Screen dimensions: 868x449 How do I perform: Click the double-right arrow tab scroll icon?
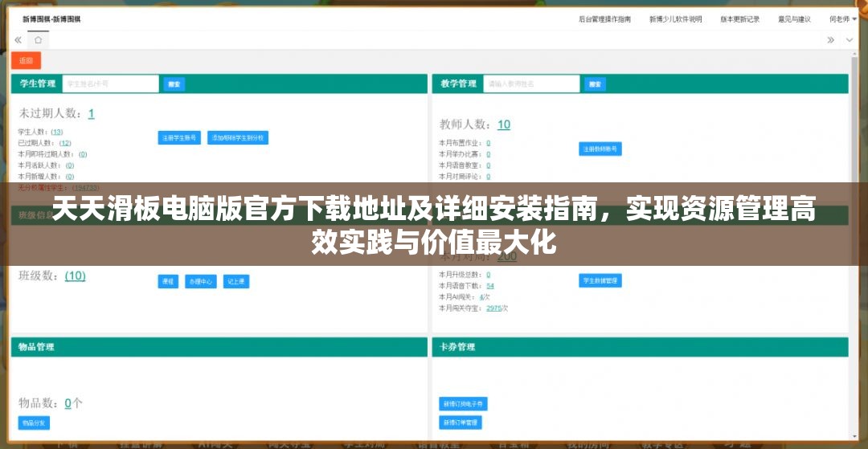(831, 40)
